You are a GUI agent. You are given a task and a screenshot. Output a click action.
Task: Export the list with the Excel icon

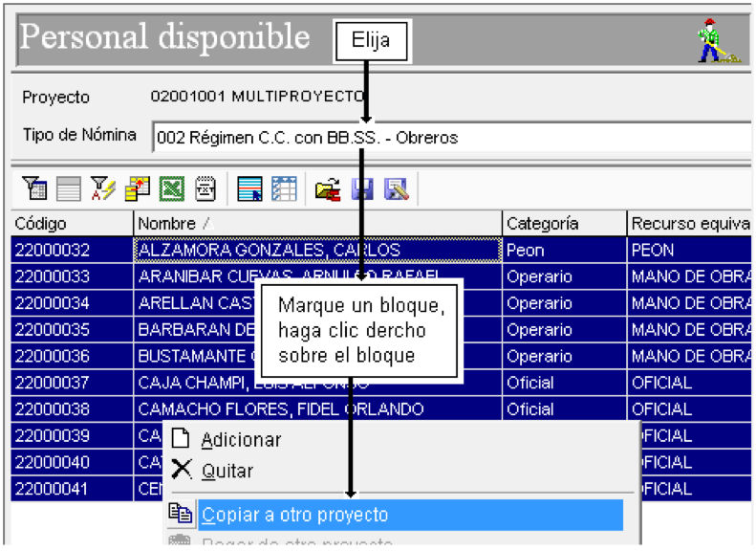pos(172,188)
